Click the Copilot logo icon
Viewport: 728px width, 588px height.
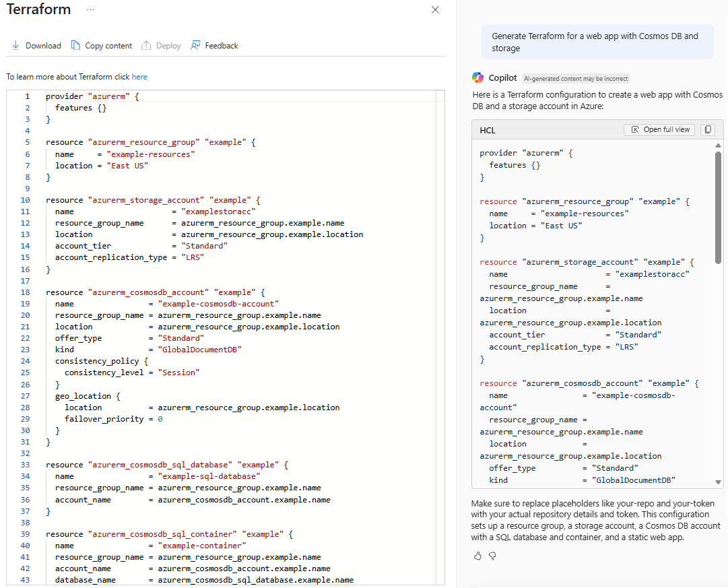(x=478, y=77)
